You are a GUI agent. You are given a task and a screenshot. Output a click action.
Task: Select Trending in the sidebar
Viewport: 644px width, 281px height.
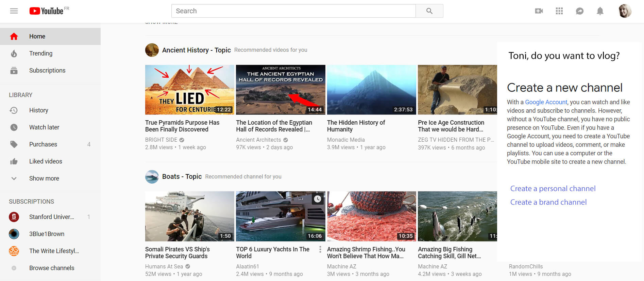coord(50,53)
